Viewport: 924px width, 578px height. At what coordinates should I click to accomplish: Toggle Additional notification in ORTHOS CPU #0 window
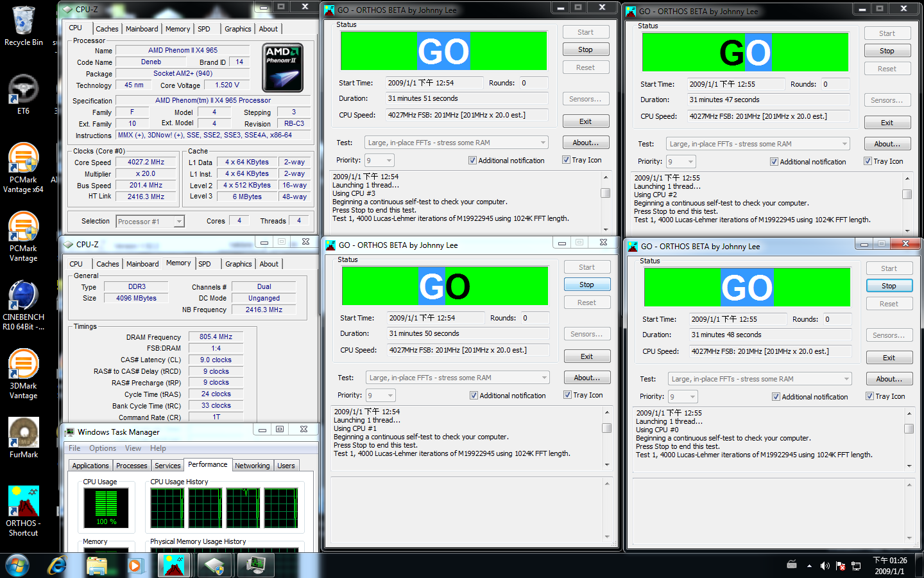(776, 397)
